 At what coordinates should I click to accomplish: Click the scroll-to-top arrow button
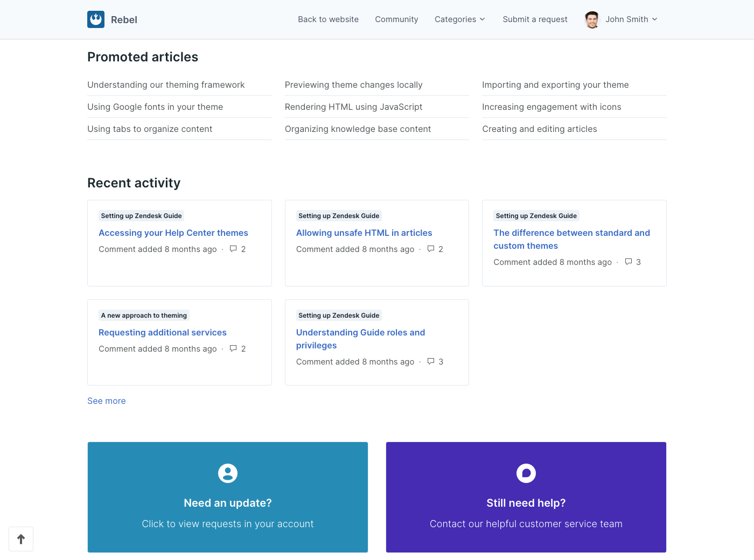point(21,539)
